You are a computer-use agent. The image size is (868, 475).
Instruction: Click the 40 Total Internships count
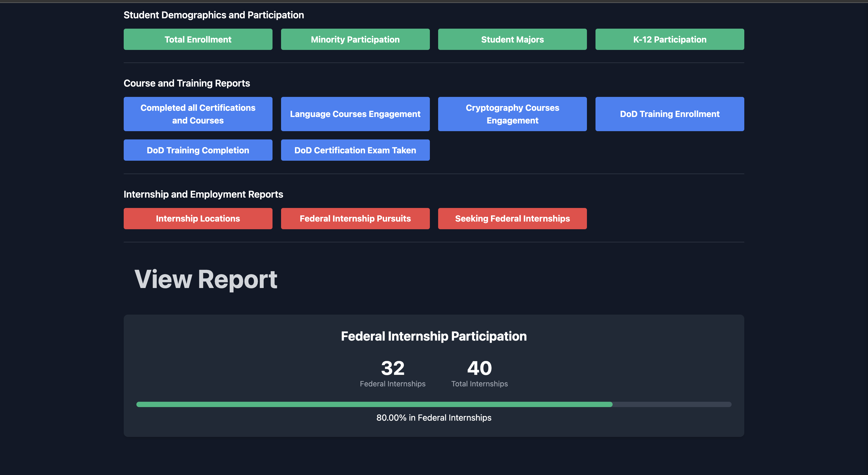pos(479,368)
